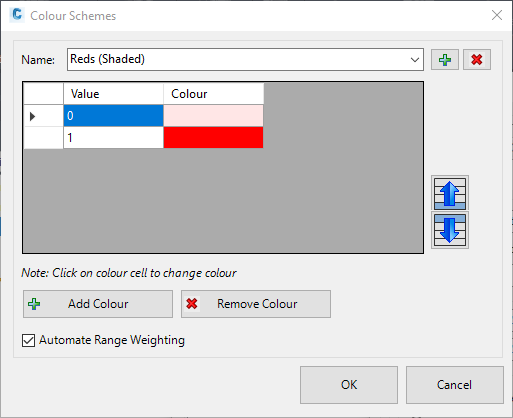Move selected row up with blue arrow
Screen dimensions: 513x418
point(450,193)
